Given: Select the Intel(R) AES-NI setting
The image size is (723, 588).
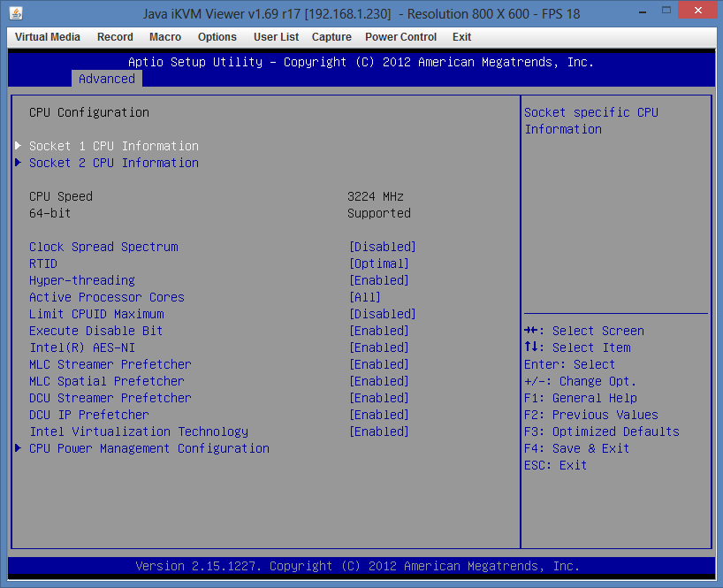Looking at the screenshot, I should (x=81, y=347).
